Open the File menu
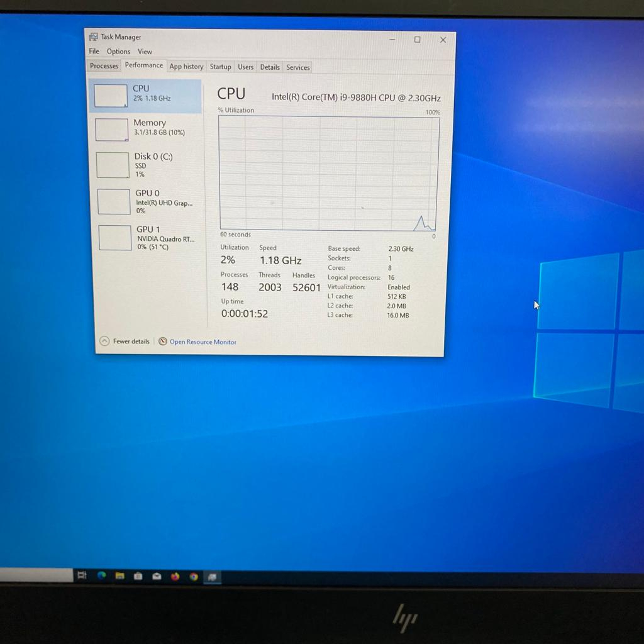Image resolution: width=644 pixels, height=644 pixels. [94, 52]
